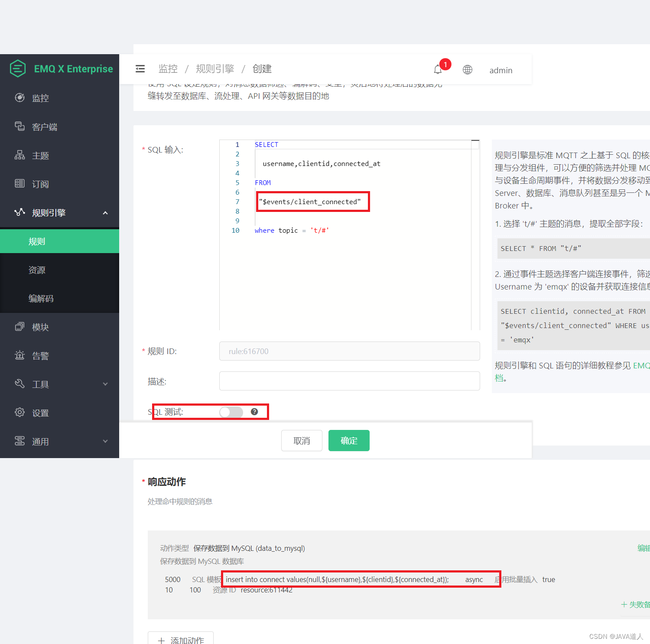
Task: Click 规则引擎 in the breadcrumb
Action: coord(215,68)
